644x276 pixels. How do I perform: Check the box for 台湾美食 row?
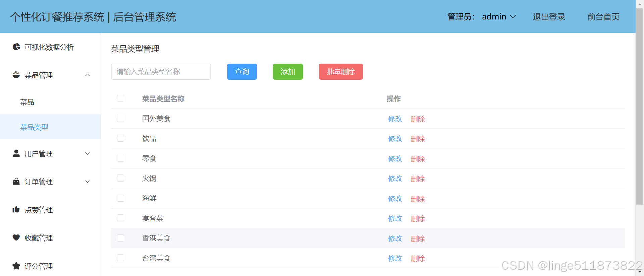tap(121, 258)
